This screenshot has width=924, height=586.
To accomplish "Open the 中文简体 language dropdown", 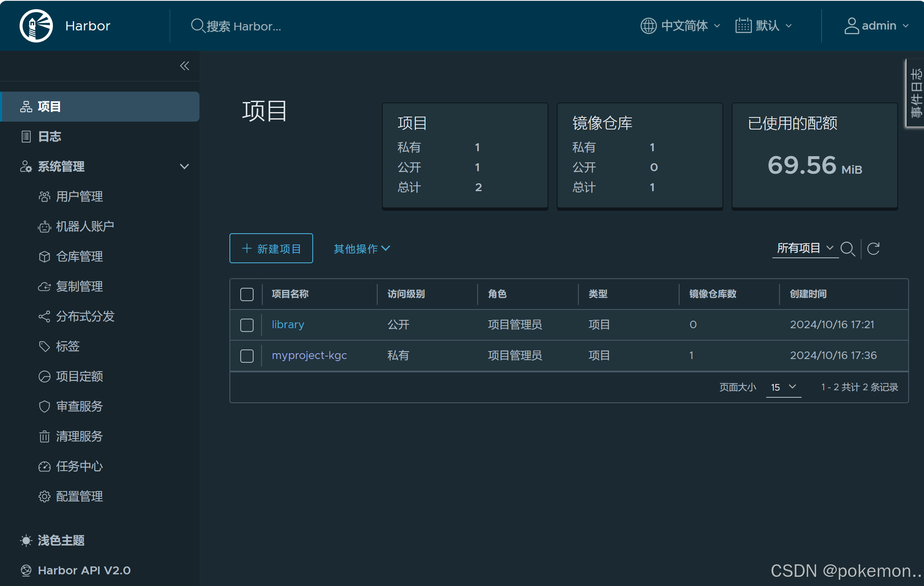I will point(681,26).
